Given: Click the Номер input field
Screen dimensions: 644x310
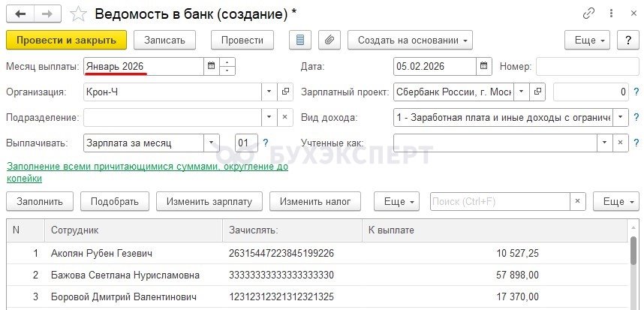Looking at the screenshot, I should point(582,66).
